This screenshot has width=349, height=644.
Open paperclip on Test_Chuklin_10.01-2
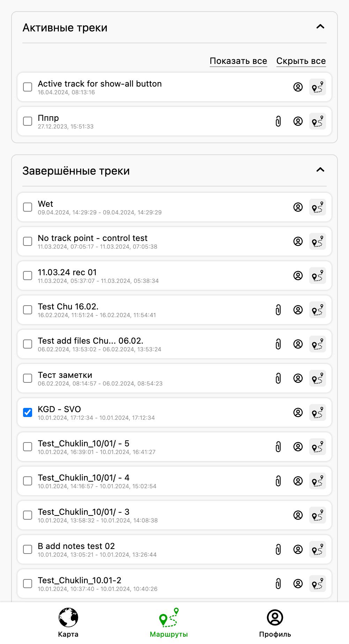click(278, 584)
